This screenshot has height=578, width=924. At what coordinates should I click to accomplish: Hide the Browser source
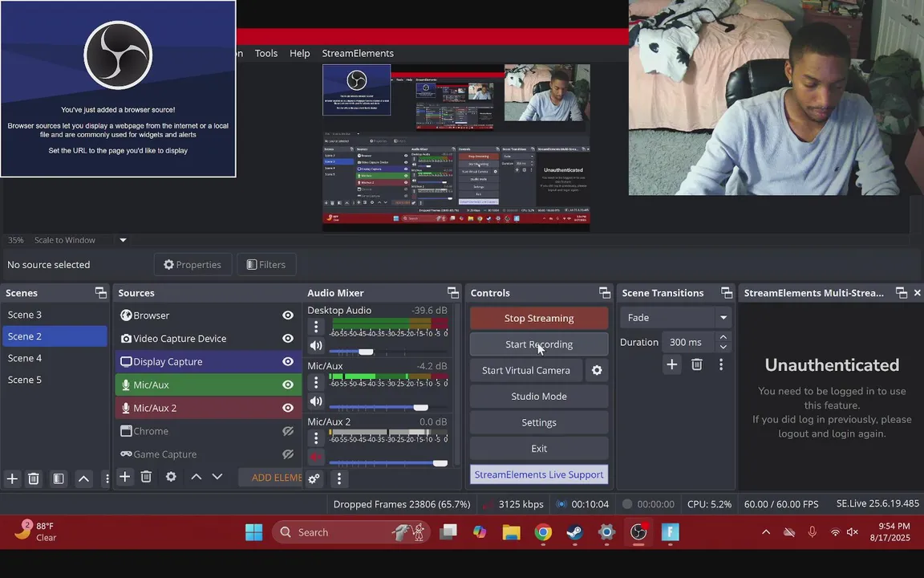tap(288, 315)
